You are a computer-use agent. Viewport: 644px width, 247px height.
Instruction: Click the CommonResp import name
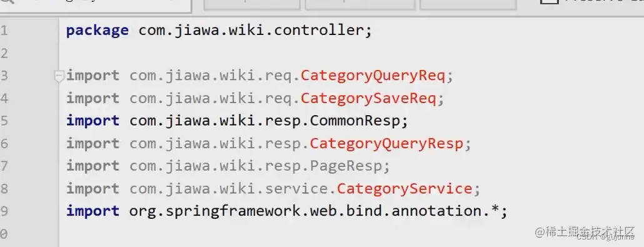[355, 121]
